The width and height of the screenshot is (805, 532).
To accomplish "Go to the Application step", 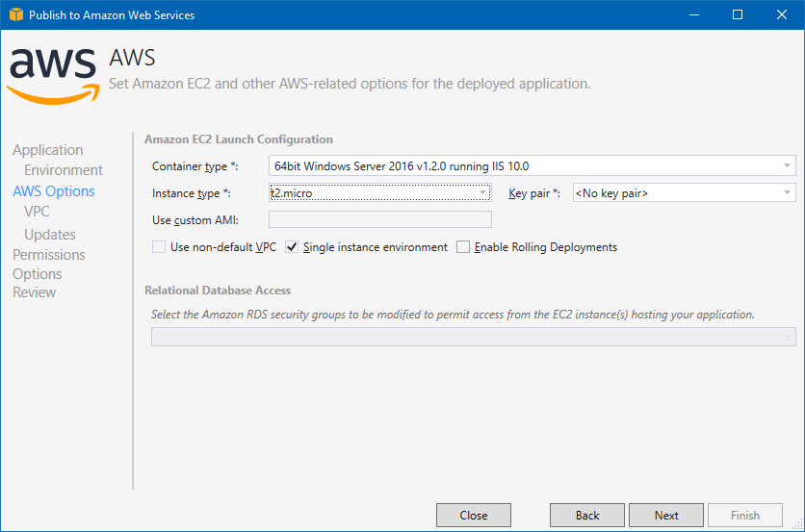I will point(48,150).
